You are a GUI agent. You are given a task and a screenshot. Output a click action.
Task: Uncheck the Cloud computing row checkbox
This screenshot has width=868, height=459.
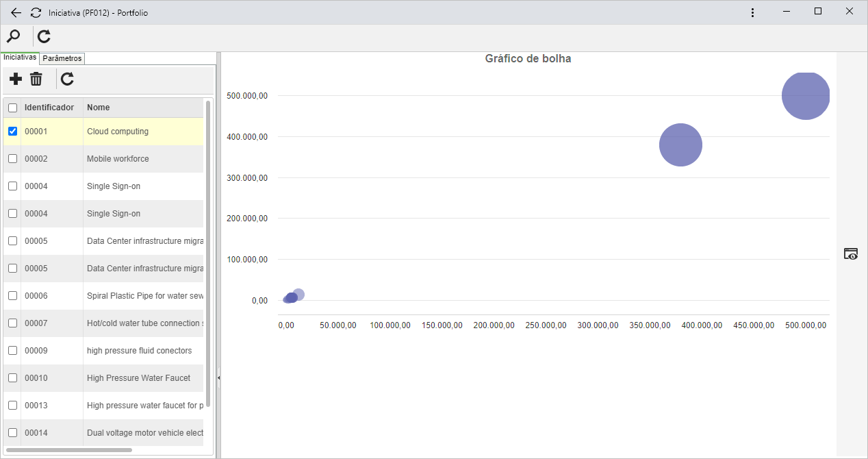click(x=12, y=131)
